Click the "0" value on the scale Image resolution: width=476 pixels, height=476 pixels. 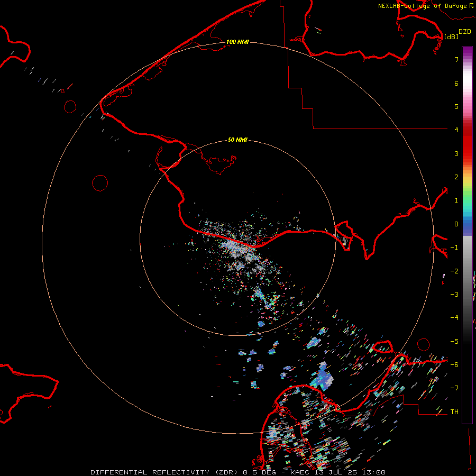click(x=456, y=224)
